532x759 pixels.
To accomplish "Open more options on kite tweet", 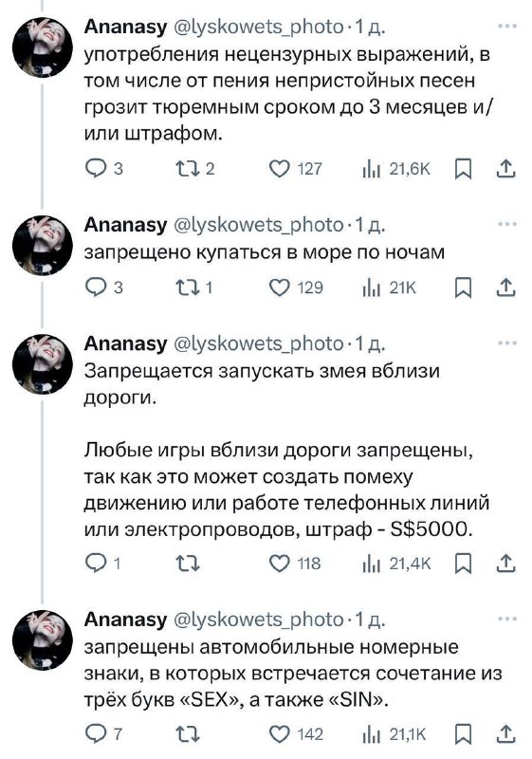I will click(507, 342).
